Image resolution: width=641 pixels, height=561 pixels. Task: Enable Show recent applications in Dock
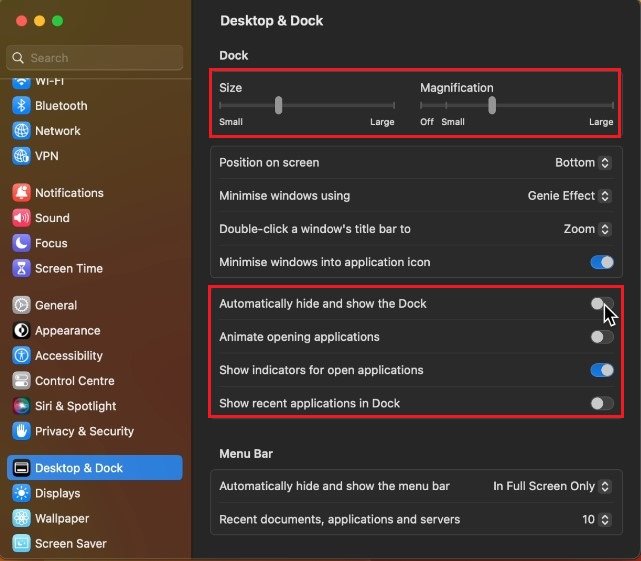tap(602, 403)
